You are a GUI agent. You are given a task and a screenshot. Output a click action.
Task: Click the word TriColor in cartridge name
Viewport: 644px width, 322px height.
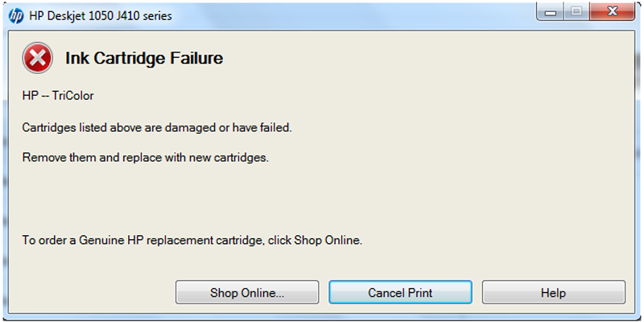[x=72, y=97]
